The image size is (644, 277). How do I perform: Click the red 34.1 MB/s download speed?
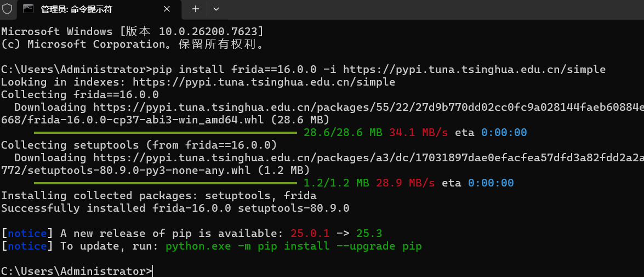click(419, 133)
